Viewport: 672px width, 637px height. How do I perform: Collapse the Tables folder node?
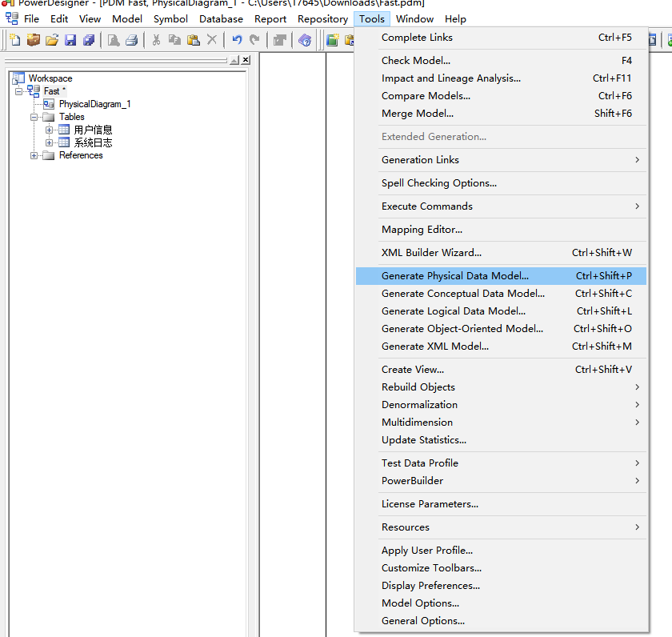(34, 117)
